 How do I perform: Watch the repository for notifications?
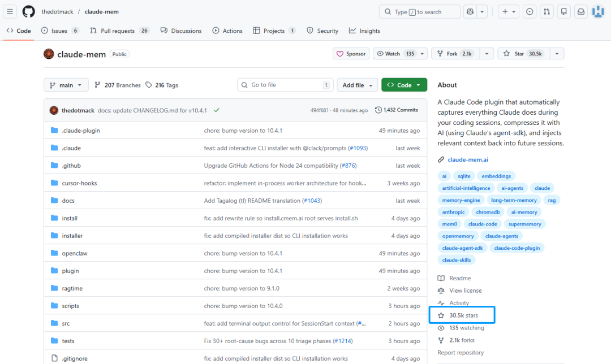[395, 54]
